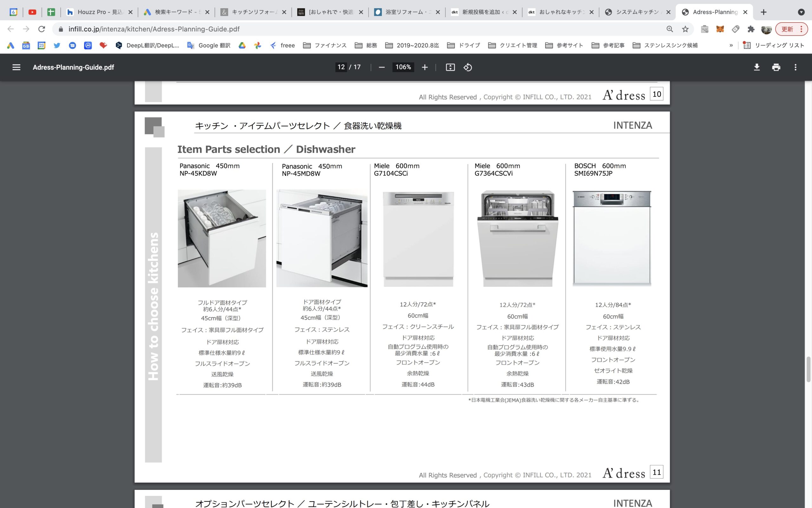812x508 pixels.
Task: Zoom out the PDF with minus button
Action: [382, 67]
